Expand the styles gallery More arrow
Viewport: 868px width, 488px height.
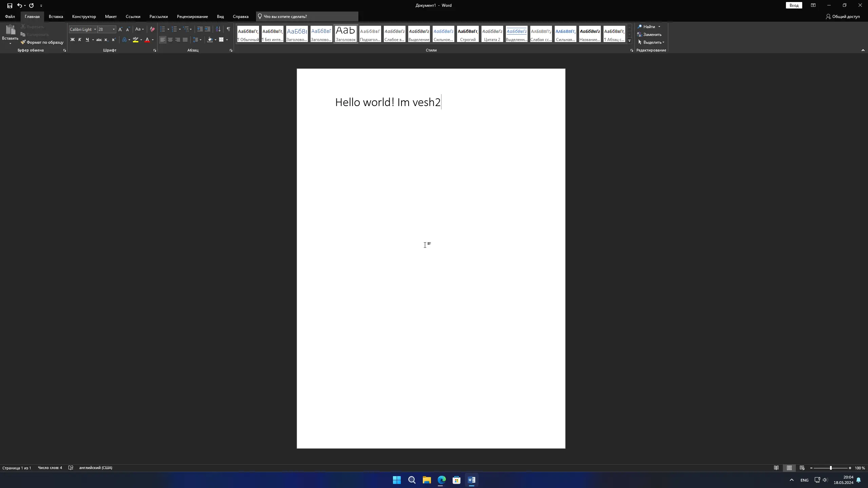pos(629,41)
